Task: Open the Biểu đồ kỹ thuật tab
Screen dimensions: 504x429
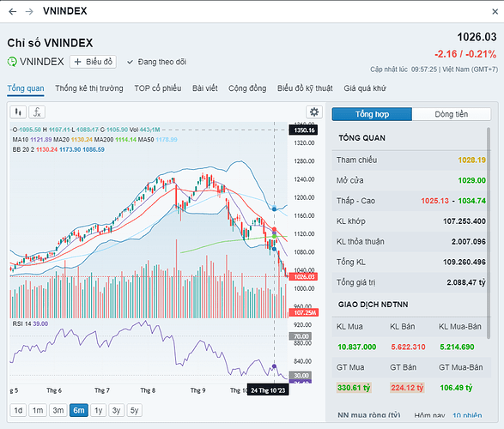Action: [x=305, y=88]
